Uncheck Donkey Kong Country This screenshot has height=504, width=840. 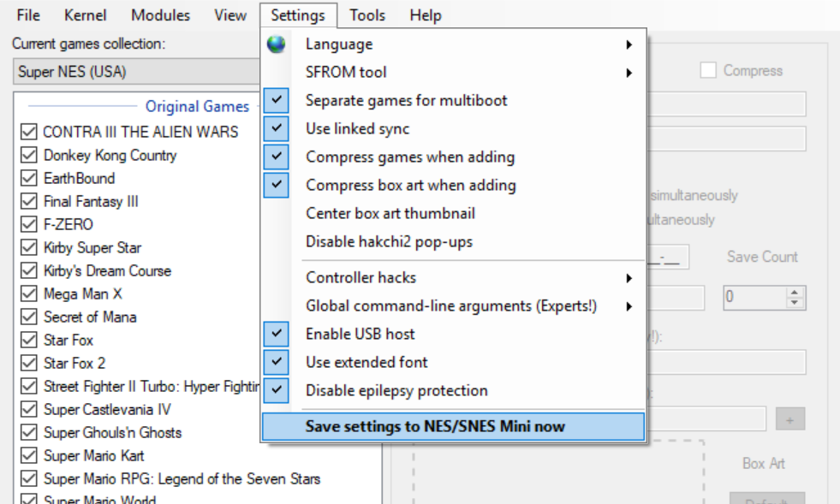click(x=29, y=155)
